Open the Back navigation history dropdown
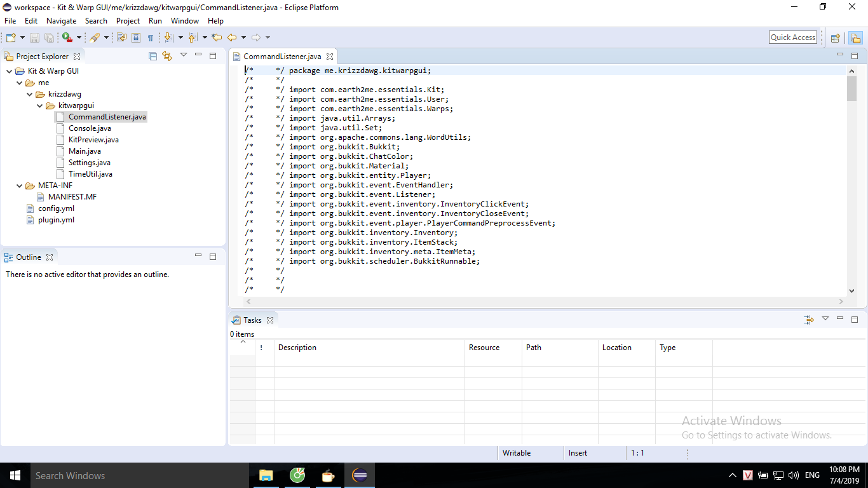Image resolution: width=868 pixels, height=488 pixels. click(243, 37)
